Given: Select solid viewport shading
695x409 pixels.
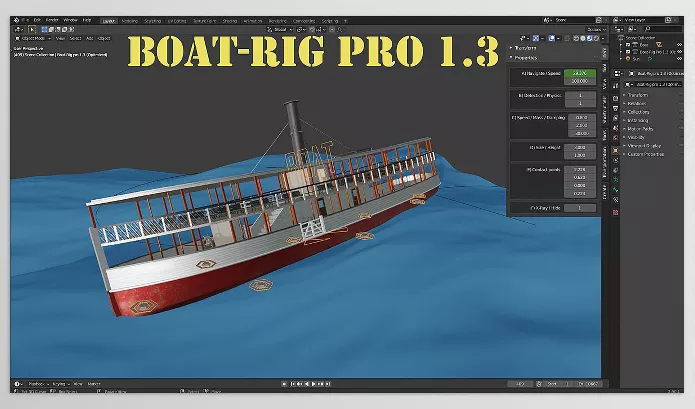Looking at the screenshot, I should (582, 38).
